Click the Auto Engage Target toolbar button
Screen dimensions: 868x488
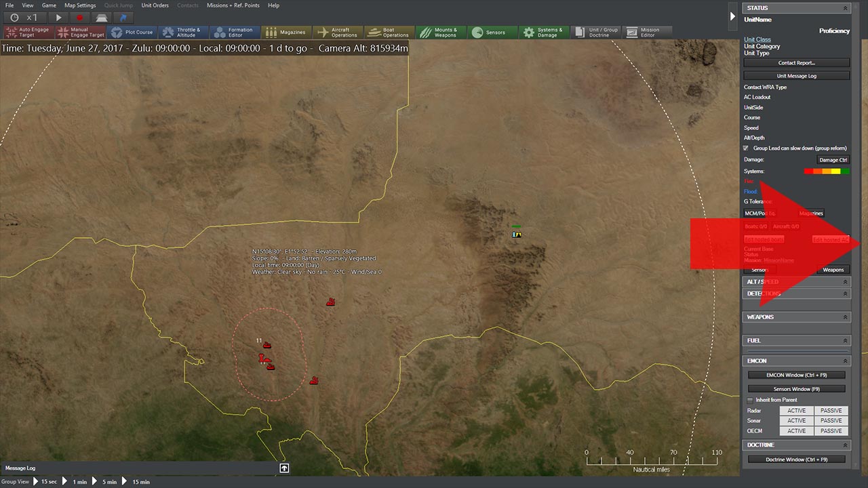pyautogui.click(x=28, y=33)
